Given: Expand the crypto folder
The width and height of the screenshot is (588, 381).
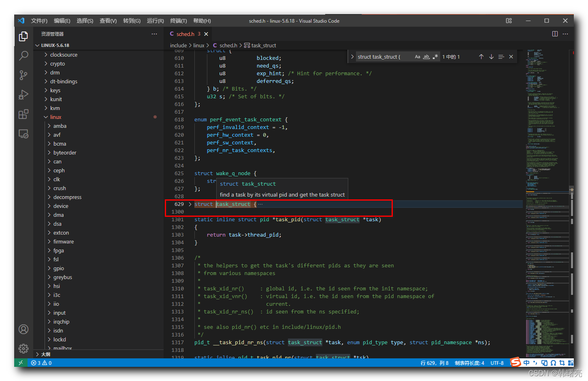Looking at the screenshot, I should click(x=58, y=63).
